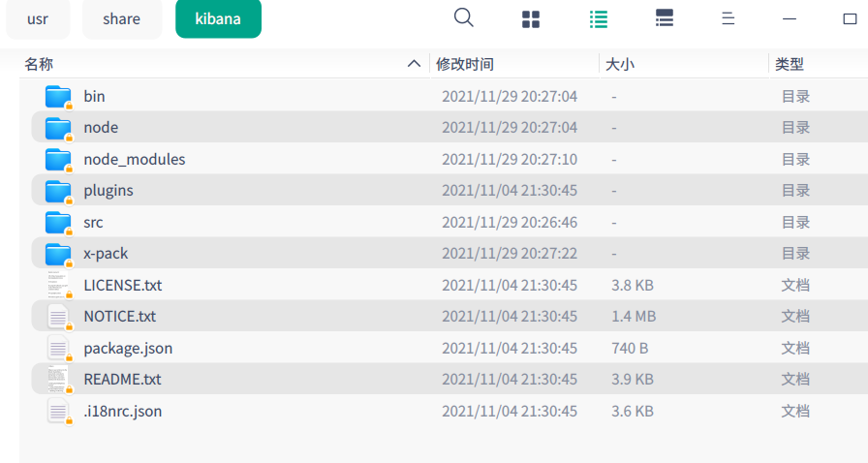Screen dimensions: 868x463
Task: Select the kibana breadcrumb
Action: (x=218, y=18)
